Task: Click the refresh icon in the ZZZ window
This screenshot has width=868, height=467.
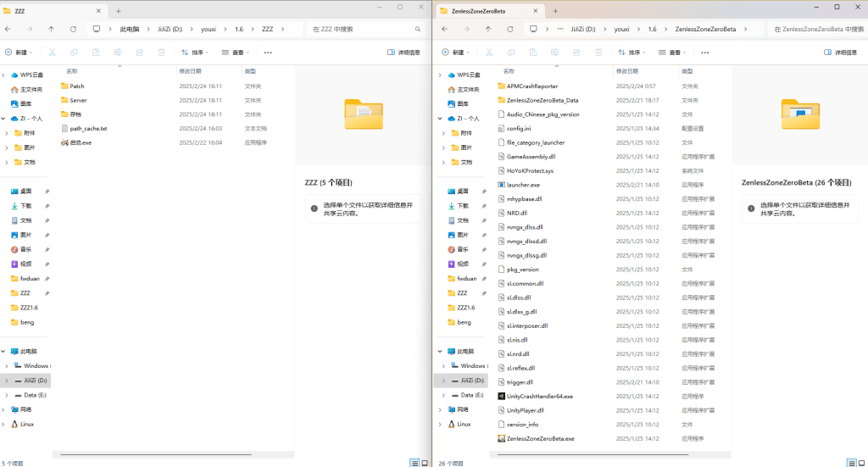Action: pos(73,29)
